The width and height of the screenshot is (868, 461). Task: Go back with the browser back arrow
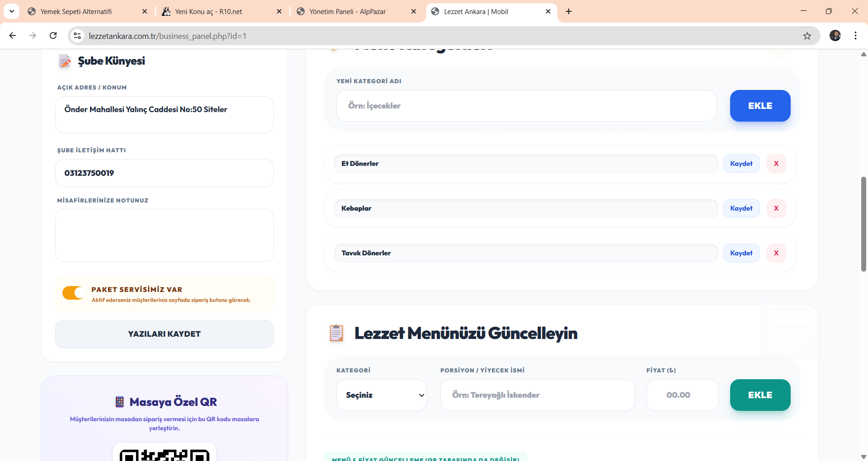[13, 36]
